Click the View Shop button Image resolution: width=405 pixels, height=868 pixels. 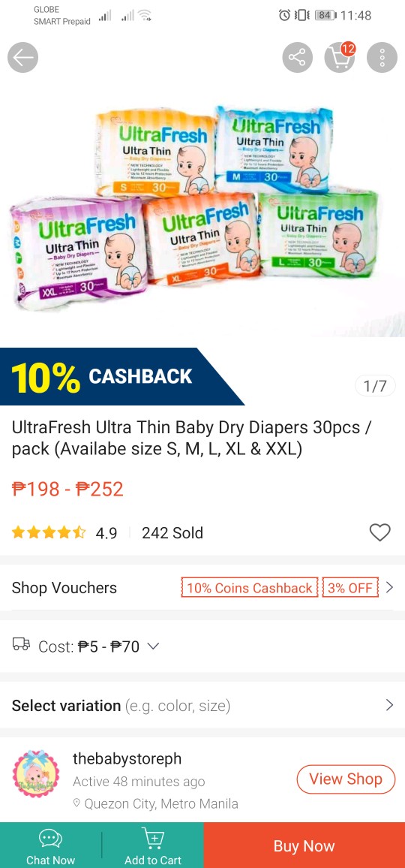(x=346, y=779)
